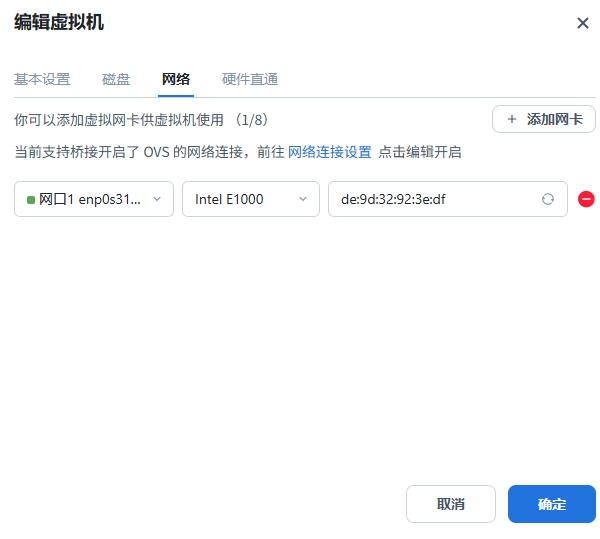Click the green status dot beside 网口1
This screenshot has width=600, height=539.
coord(31,199)
